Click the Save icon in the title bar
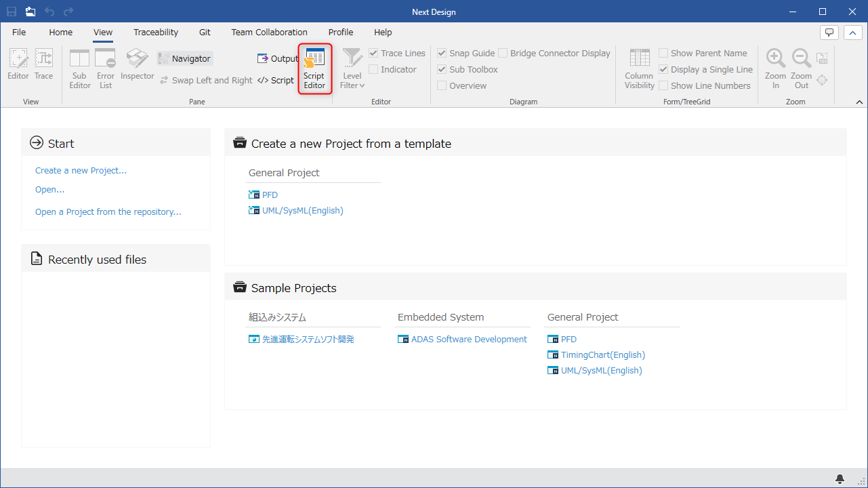The width and height of the screenshot is (868, 488). (12, 12)
